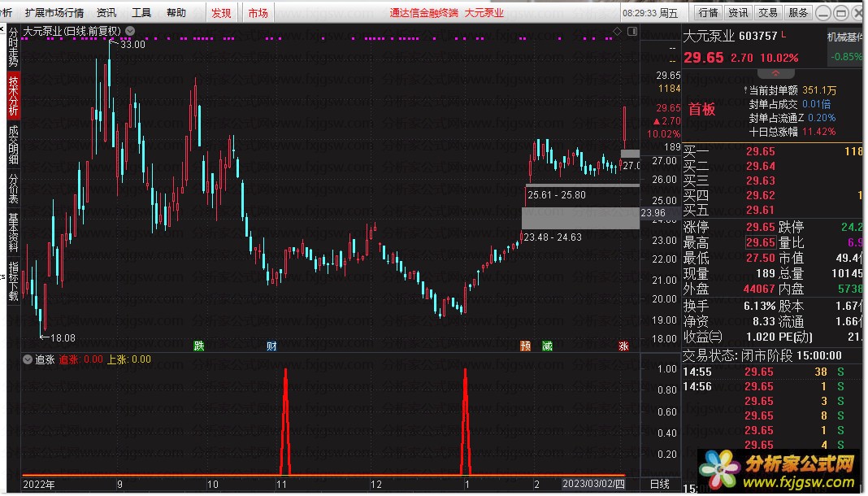Click the 追涨: 0.00 indicator value
Viewport: 868px width, 496px height.
coord(80,359)
